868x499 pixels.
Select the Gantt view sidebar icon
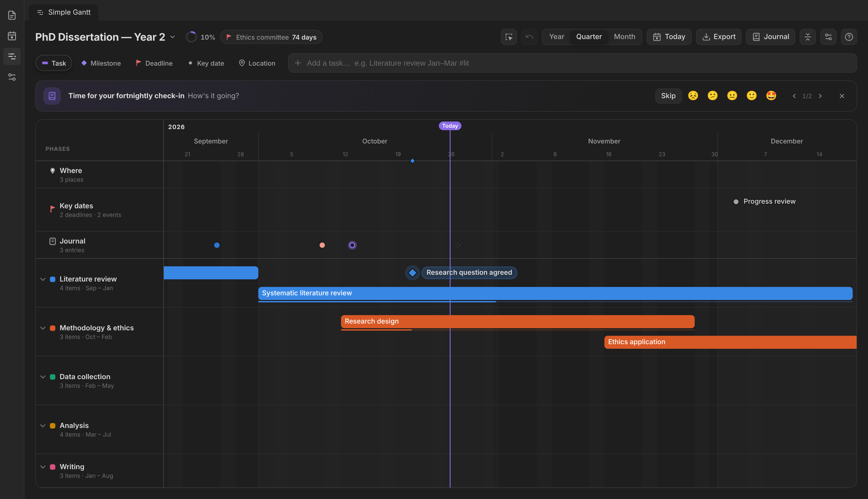(x=12, y=56)
